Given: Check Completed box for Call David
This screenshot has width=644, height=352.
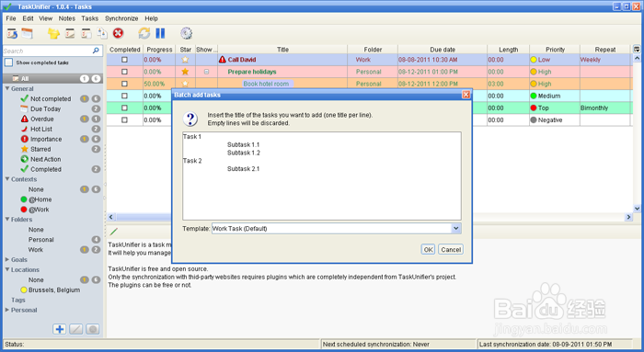Looking at the screenshot, I should tap(124, 60).
